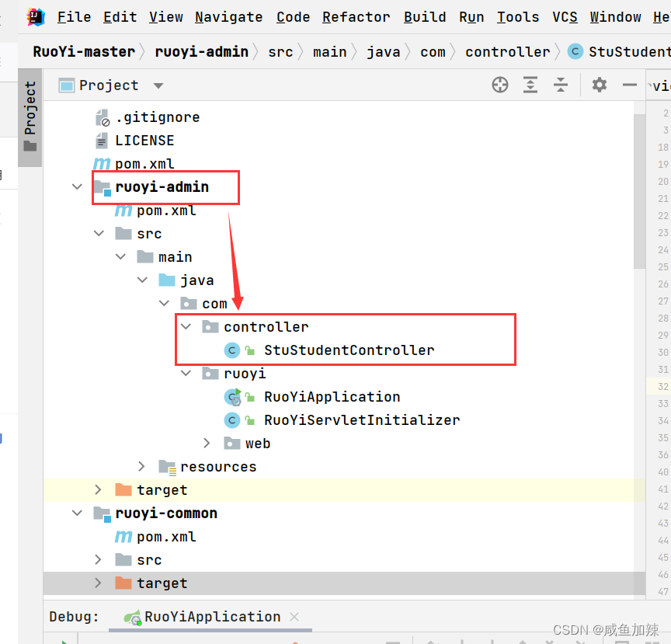Select pom.xml under ruoyi-admin
The width and height of the screenshot is (671, 644).
tap(166, 211)
